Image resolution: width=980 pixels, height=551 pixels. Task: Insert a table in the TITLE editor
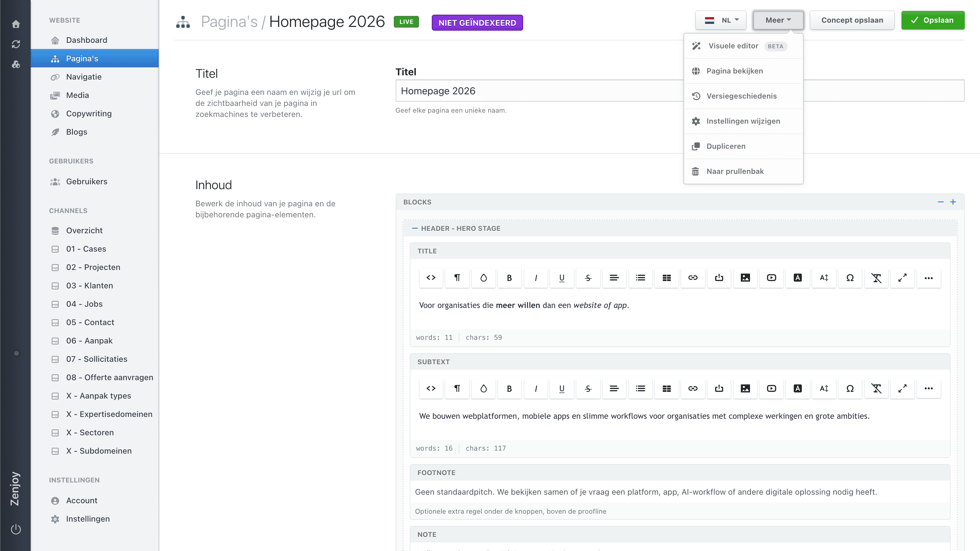point(666,278)
